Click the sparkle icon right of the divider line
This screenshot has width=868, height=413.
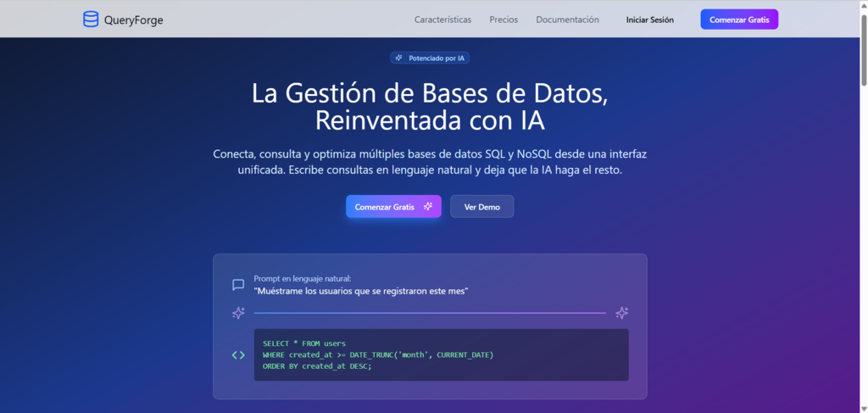coord(621,313)
